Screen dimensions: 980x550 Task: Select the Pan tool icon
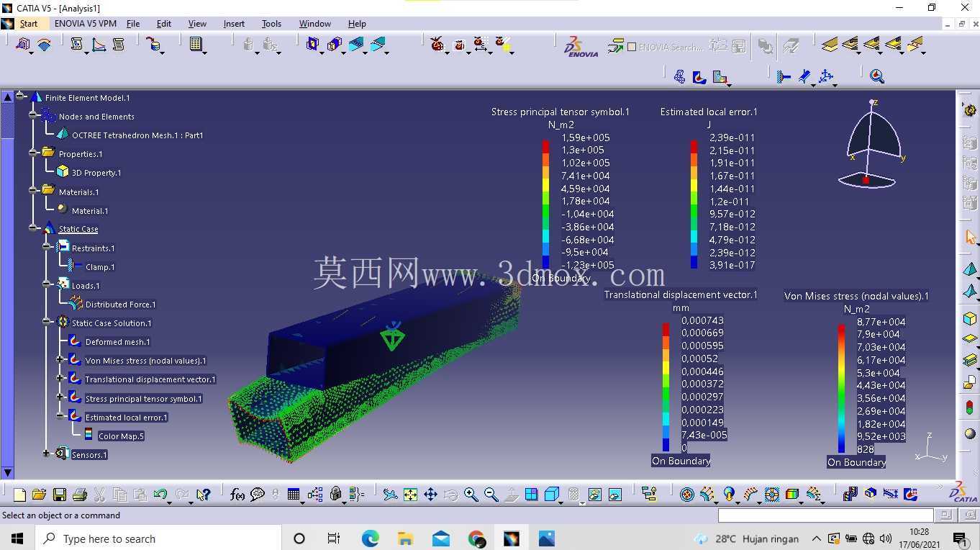(430, 495)
